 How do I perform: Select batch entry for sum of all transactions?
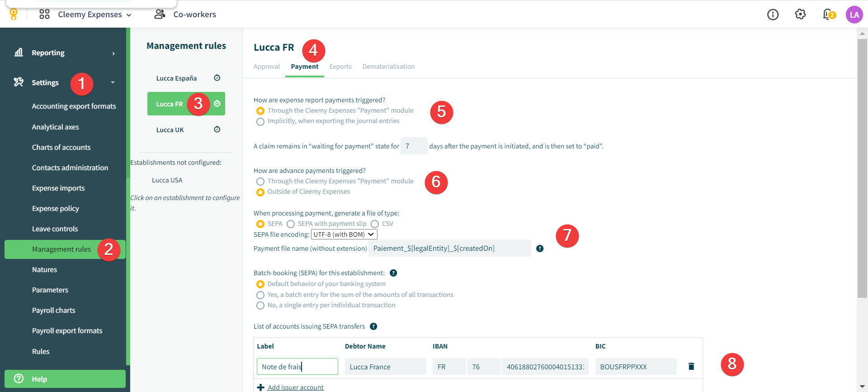tap(260, 295)
